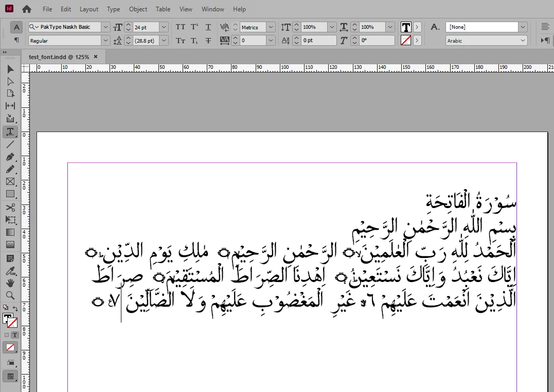
Task: Open the kerning Metrics dropdown
Action: (271, 27)
